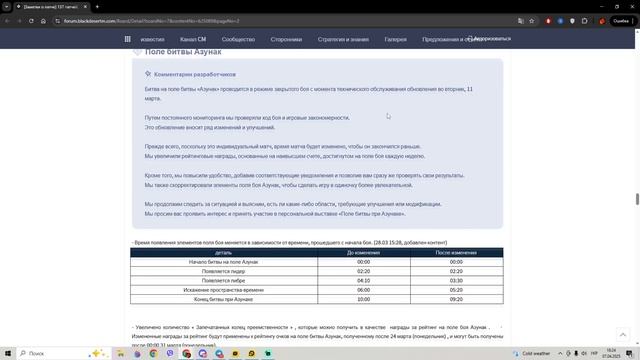This screenshot has height=360, width=640.
Task: Click the Появляется либре row label
Action: (x=224, y=281)
